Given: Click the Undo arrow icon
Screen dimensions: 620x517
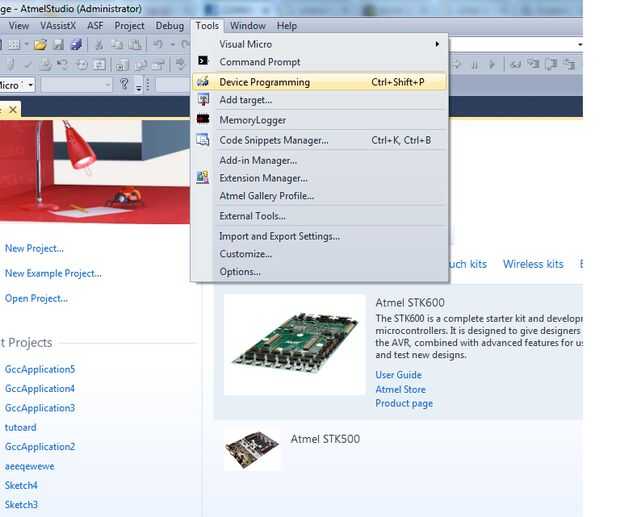Looking at the screenshot, I should 158,44.
